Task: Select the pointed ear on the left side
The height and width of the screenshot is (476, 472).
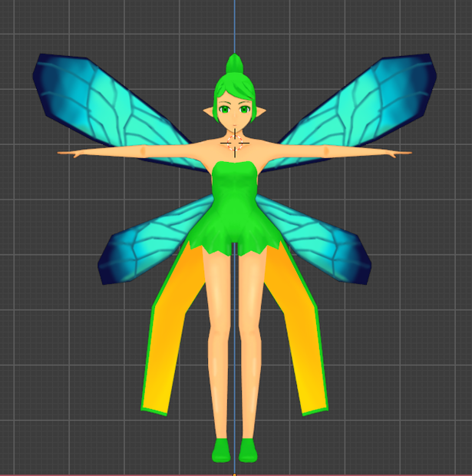Action: (209, 112)
